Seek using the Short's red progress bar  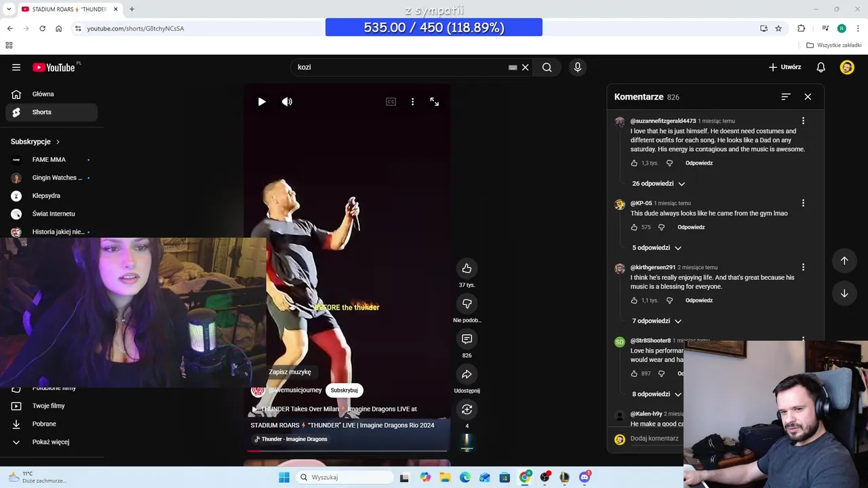click(347, 451)
